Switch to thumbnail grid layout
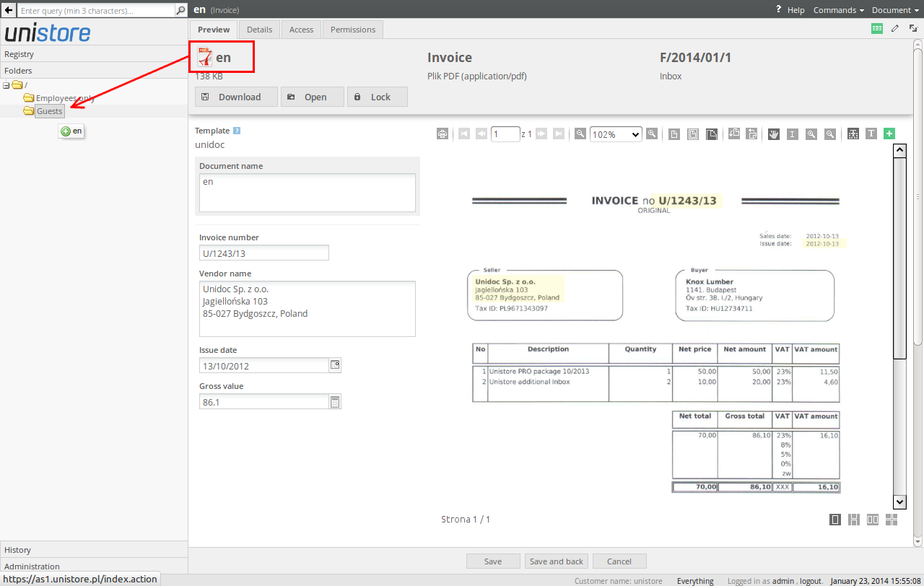This screenshot has height=586, width=924. [892, 520]
